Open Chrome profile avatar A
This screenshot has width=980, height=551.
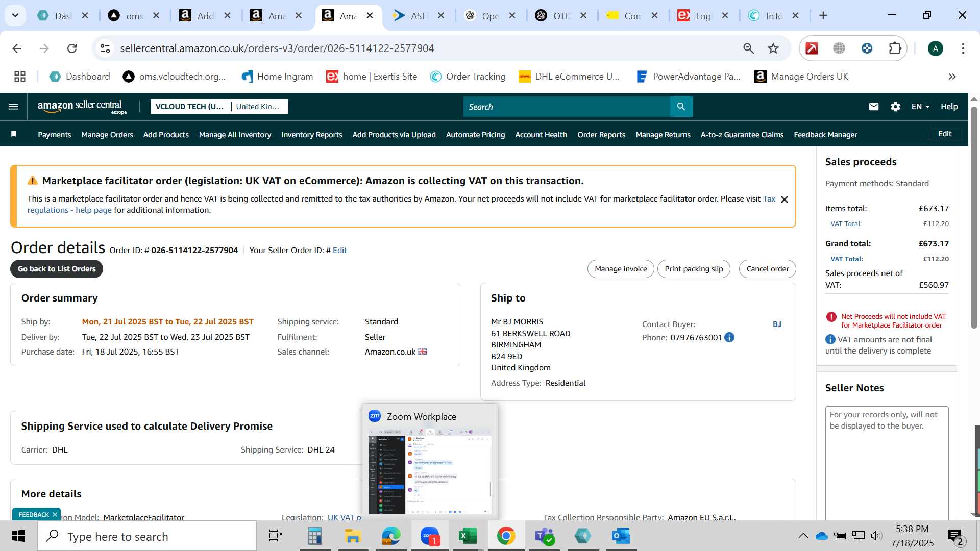[x=935, y=48]
